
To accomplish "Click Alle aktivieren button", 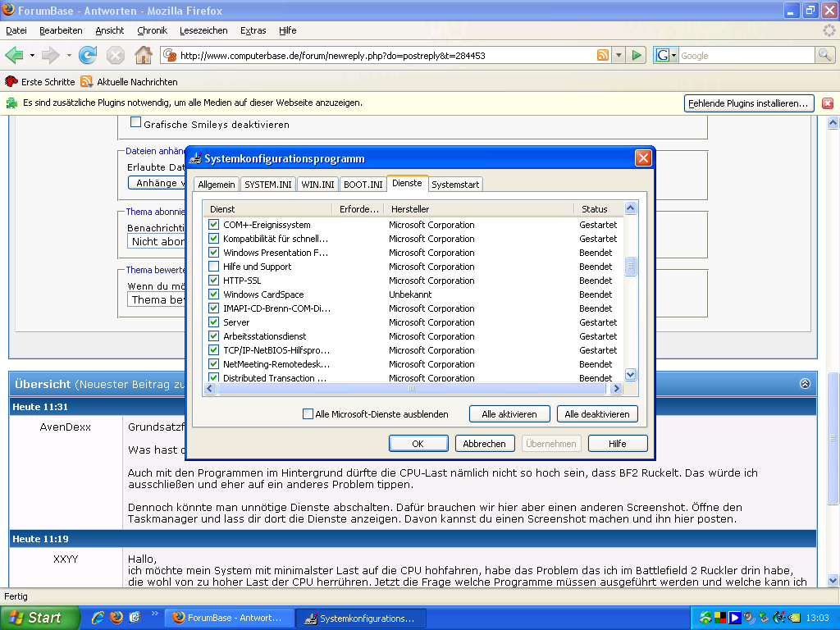I will pos(509,414).
